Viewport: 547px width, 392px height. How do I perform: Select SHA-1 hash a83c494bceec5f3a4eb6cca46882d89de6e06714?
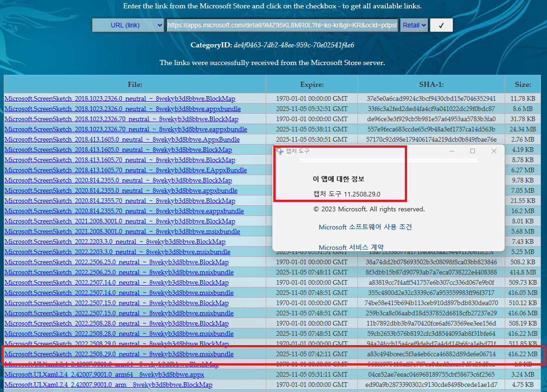pyautogui.click(x=431, y=354)
